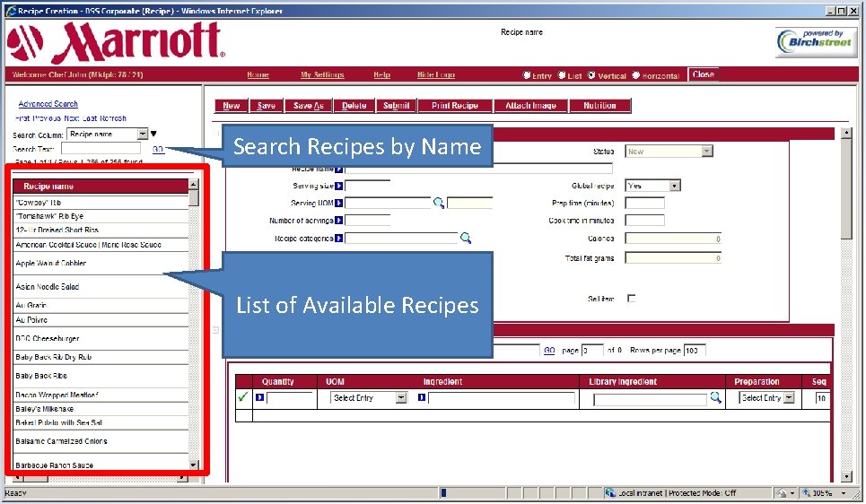Screen dimensions: 866x504
Task: Click the zoom level magnifier in status bar
Action: pos(807,492)
